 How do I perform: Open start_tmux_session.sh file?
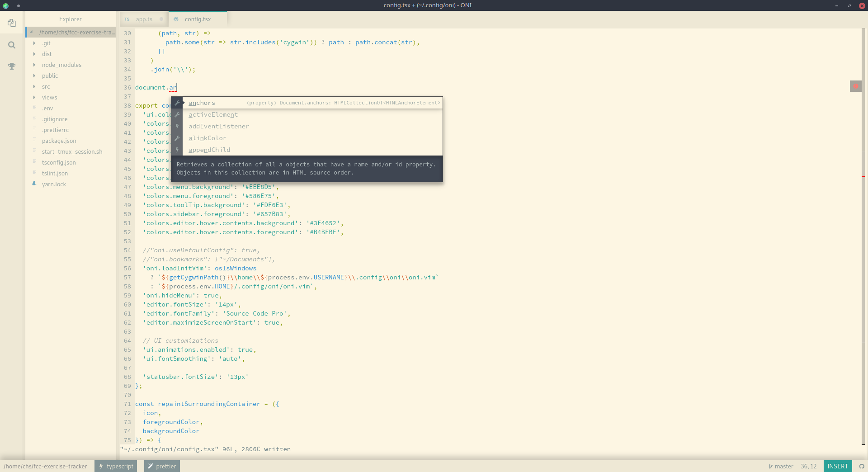tap(72, 151)
